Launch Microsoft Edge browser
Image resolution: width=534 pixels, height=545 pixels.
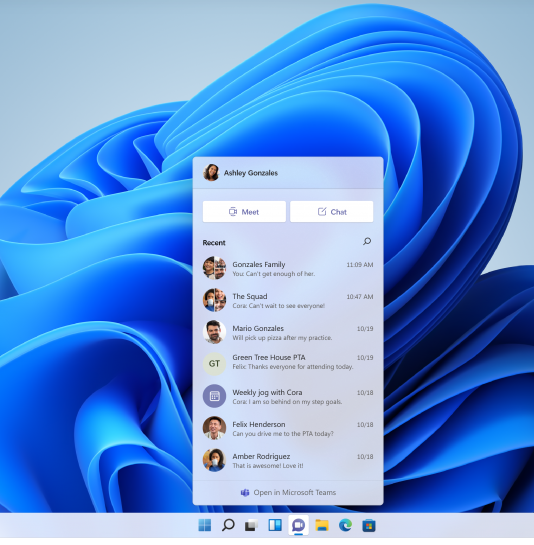345,525
